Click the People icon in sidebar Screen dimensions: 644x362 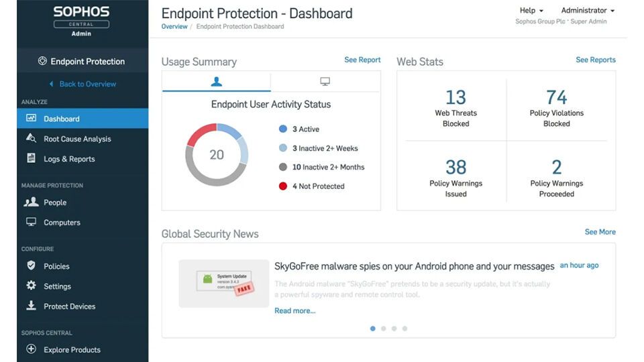click(32, 202)
